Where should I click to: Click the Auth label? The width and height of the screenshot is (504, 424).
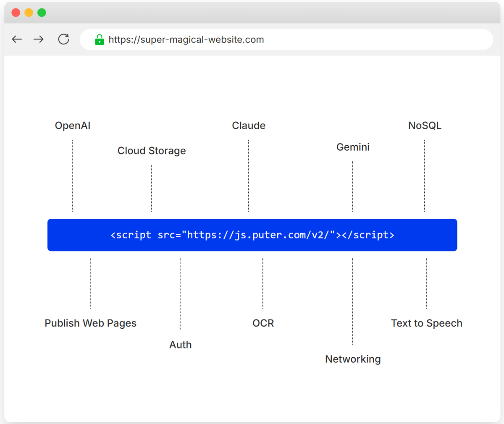pyautogui.click(x=180, y=345)
